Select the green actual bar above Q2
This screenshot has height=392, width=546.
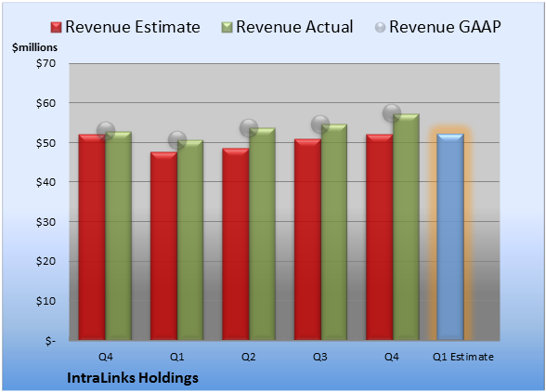(262, 234)
